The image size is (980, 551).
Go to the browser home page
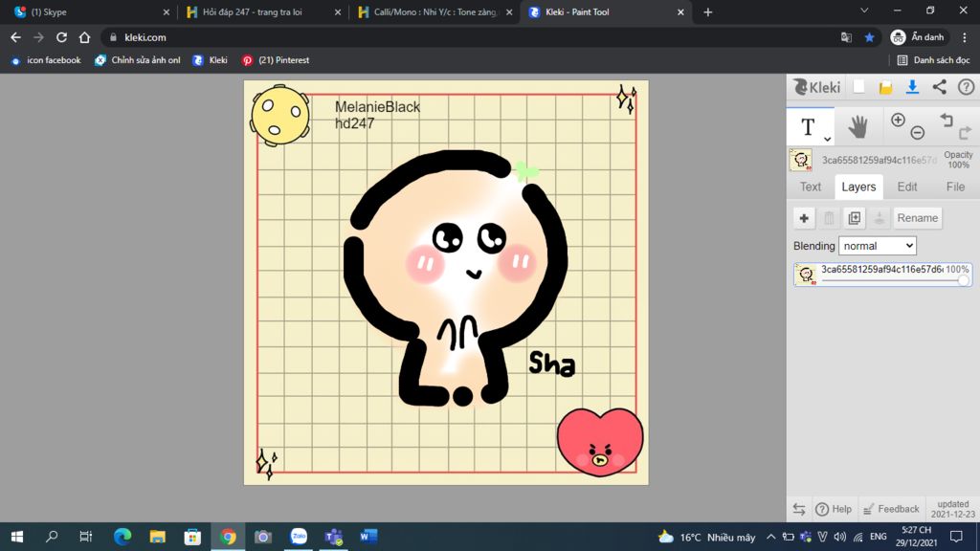84,37
